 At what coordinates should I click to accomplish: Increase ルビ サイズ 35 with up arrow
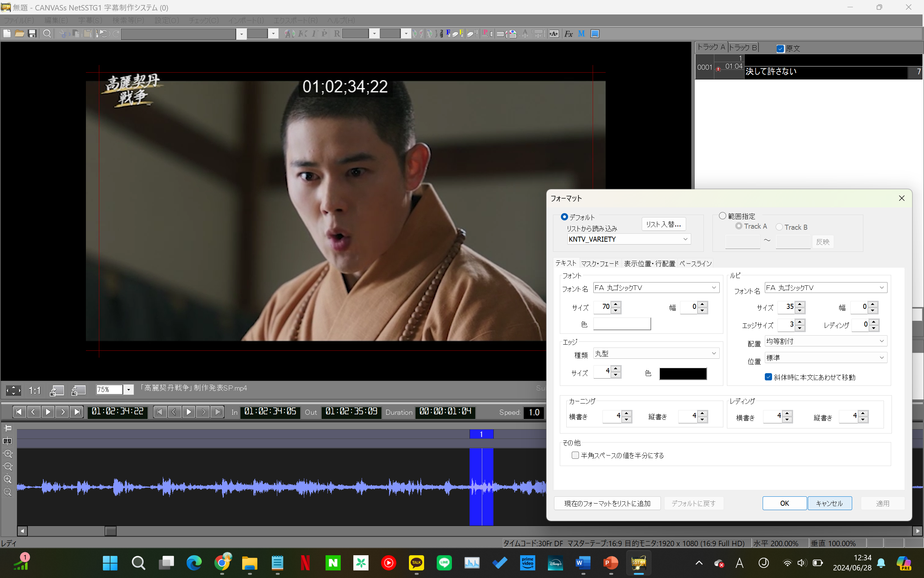(x=799, y=304)
